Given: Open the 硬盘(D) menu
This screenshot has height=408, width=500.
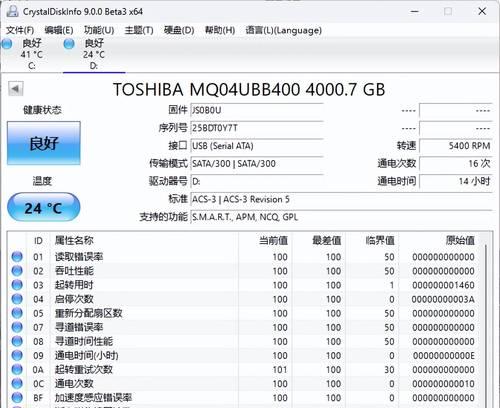Looking at the screenshot, I should (179, 30).
